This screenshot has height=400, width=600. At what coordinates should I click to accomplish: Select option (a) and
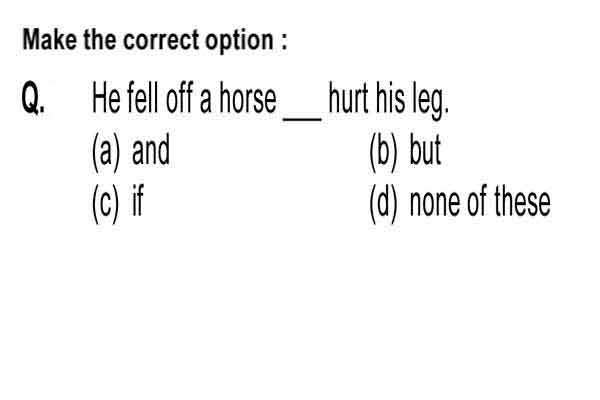click(131, 152)
